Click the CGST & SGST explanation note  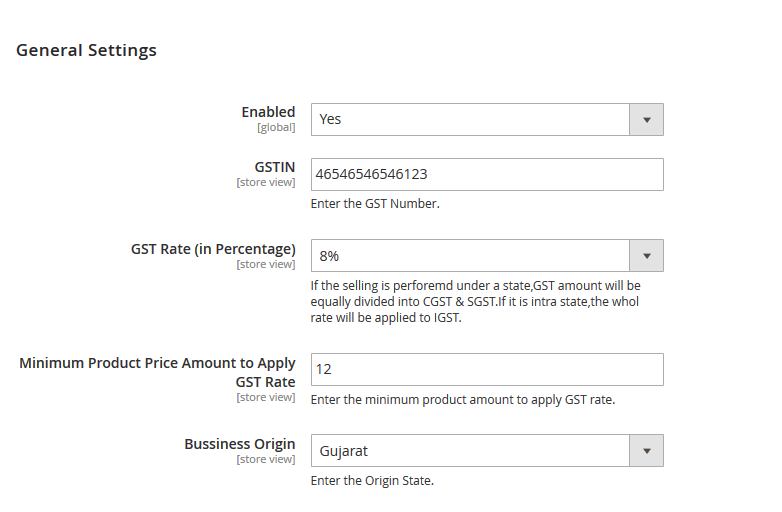475,302
